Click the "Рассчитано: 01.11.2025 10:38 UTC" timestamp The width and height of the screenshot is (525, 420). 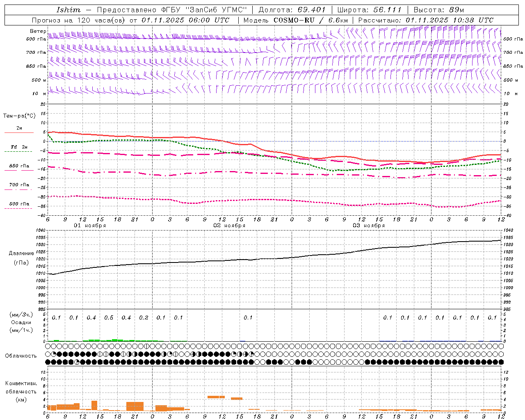coord(426,20)
